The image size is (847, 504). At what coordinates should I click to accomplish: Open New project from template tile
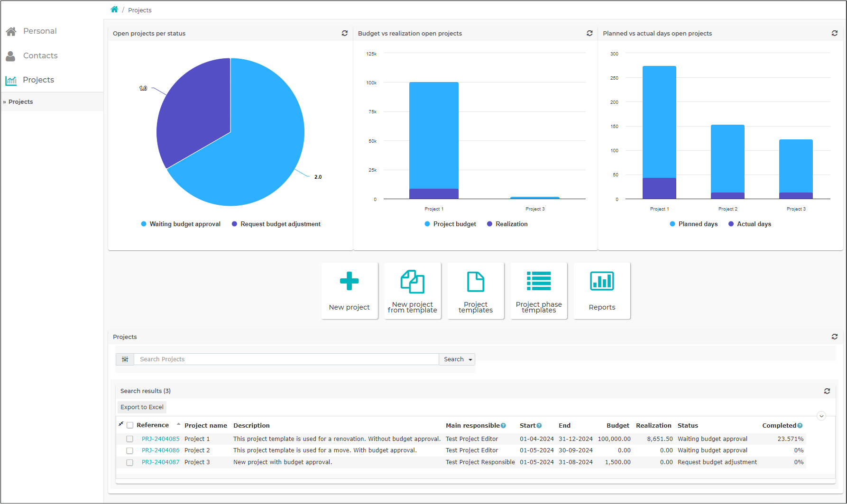coord(413,291)
